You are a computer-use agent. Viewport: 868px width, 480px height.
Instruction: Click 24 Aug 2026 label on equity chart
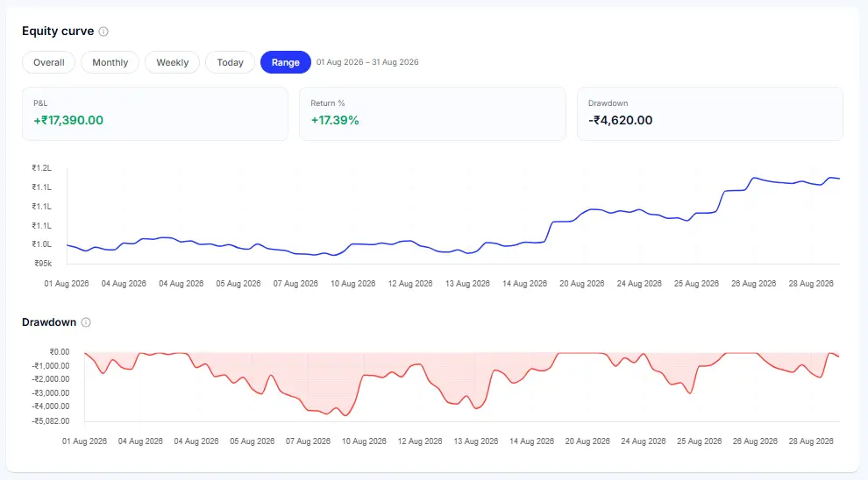click(639, 284)
